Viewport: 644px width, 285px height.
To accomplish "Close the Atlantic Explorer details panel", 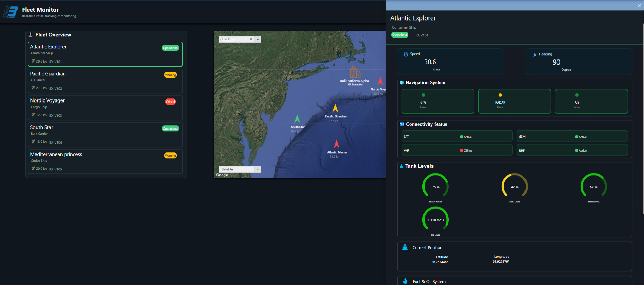I will 639,5.
